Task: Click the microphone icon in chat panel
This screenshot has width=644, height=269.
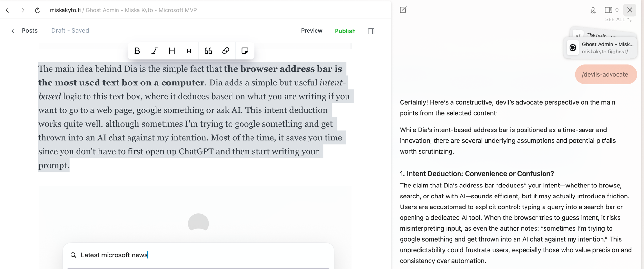Action: coord(593,10)
